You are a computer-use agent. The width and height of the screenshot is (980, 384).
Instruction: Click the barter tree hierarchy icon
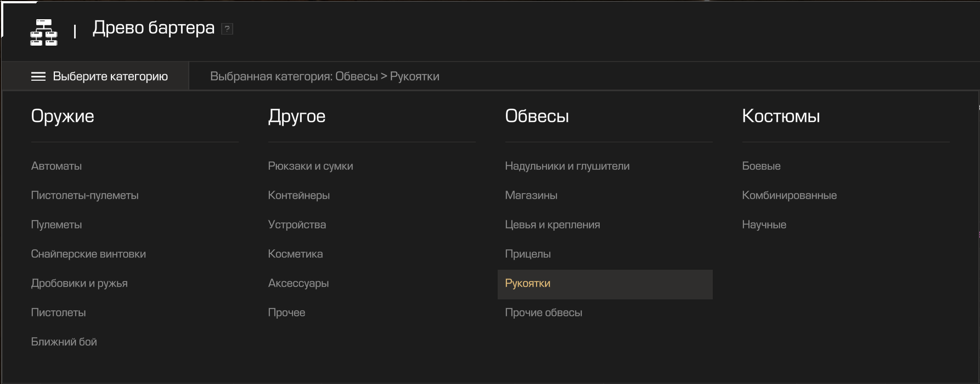(x=43, y=32)
